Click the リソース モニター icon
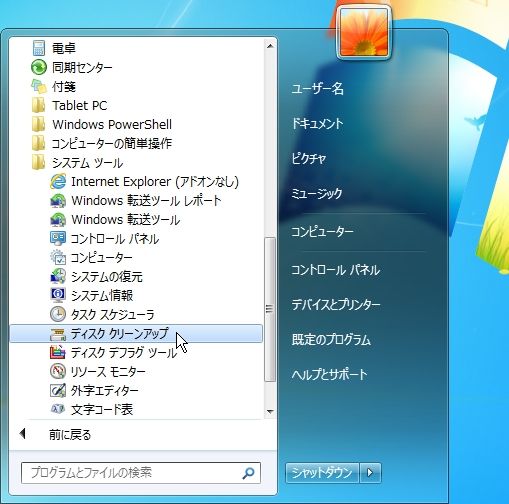Screen dimensions: 509x504 [x=58, y=371]
